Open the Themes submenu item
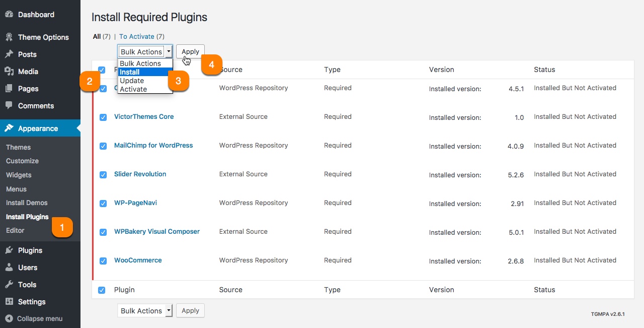The width and height of the screenshot is (644, 328). click(x=18, y=147)
